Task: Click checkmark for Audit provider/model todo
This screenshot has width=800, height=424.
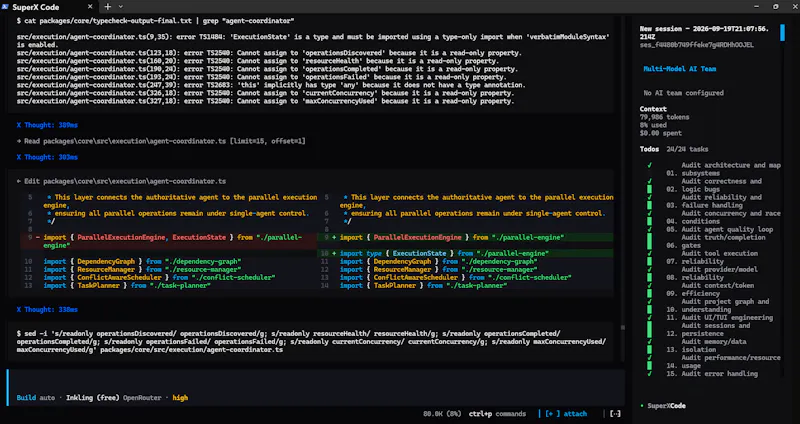Action: [649, 269]
